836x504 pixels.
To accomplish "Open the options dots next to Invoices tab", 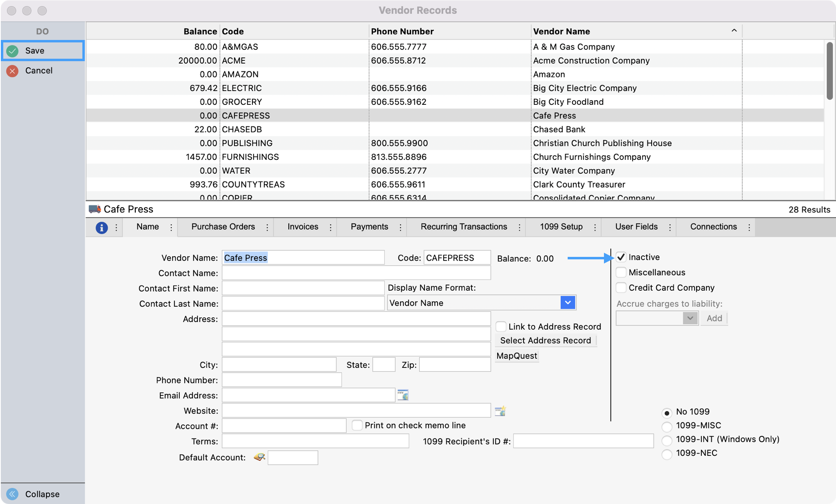I will [x=330, y=228].
